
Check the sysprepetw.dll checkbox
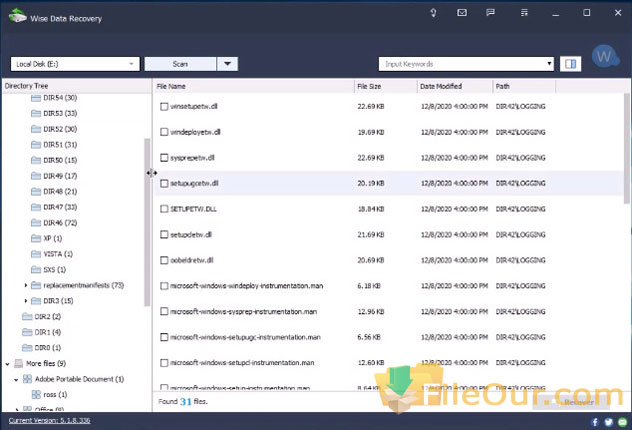point(164,158)
